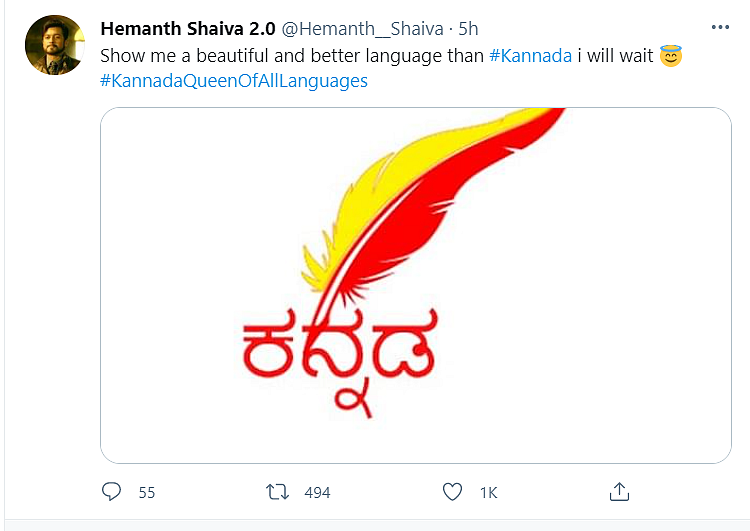Open the Kannada feather image

tap(416, 285)
